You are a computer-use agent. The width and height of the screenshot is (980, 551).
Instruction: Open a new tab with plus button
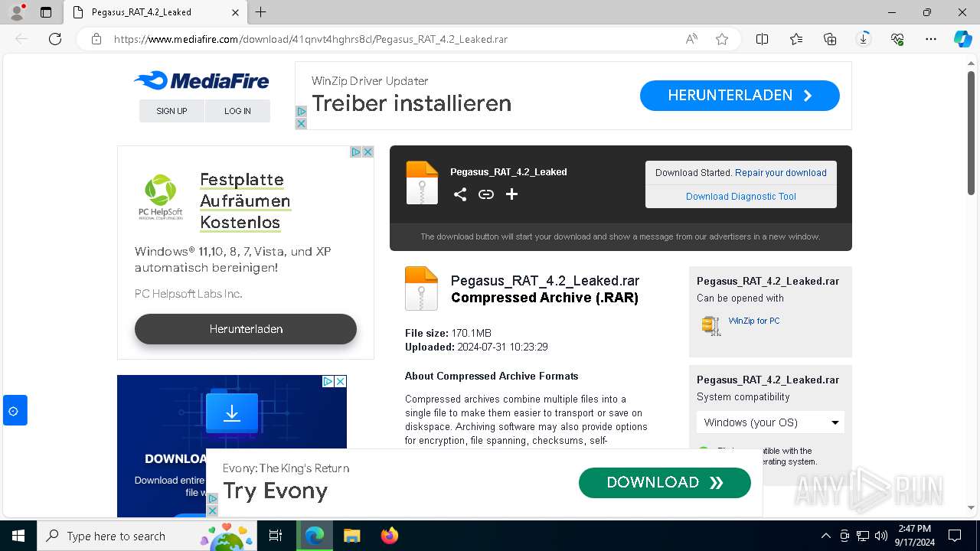point(261,12)
